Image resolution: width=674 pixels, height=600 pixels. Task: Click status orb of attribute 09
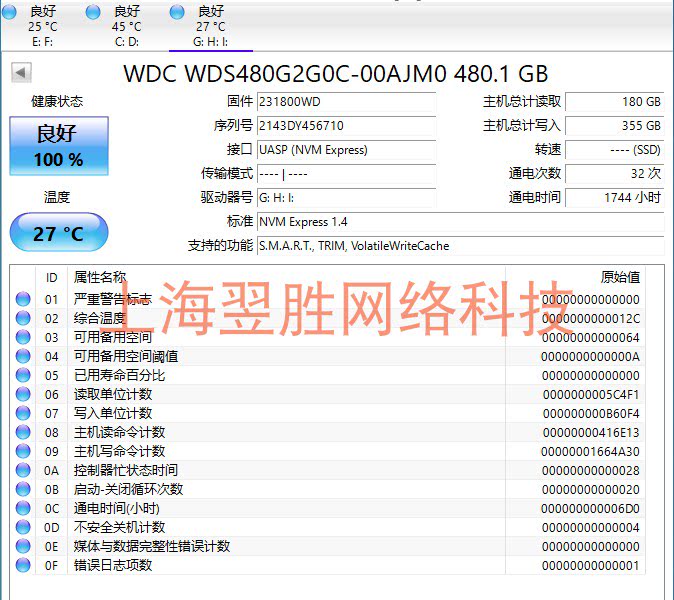pyautogui.click(x=23, y=451)
